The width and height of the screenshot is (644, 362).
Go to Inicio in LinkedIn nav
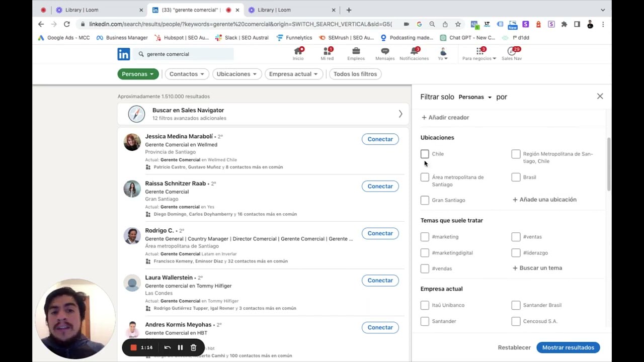[x=298, y=54]
